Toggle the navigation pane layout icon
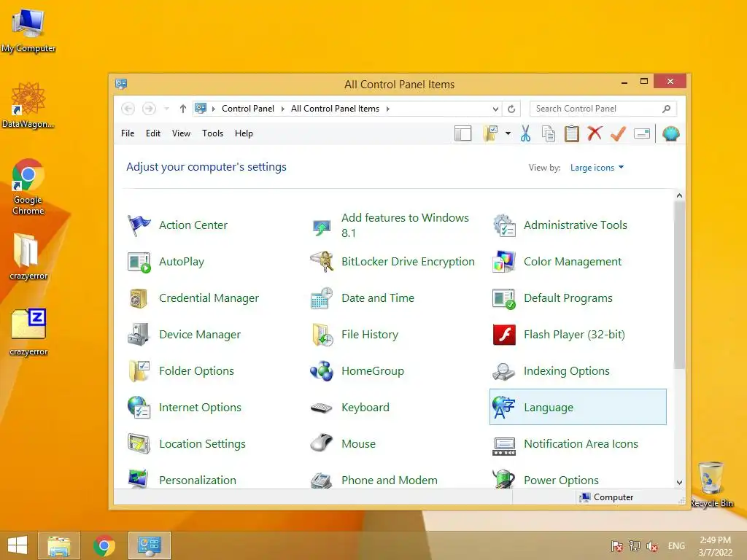The width and height of the screenshot is (747, 560). (462, 134)
